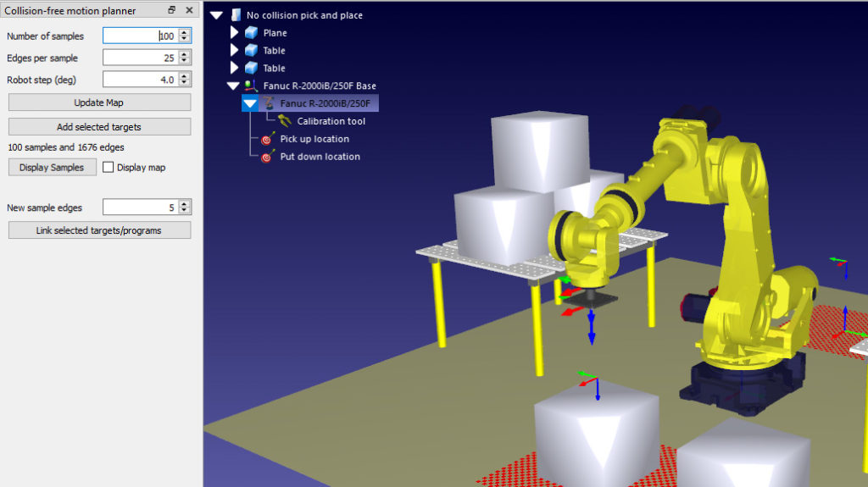This screenshot has height=487, width=868.
Task: Select the Put down location tree item
Action: [320, 157]
